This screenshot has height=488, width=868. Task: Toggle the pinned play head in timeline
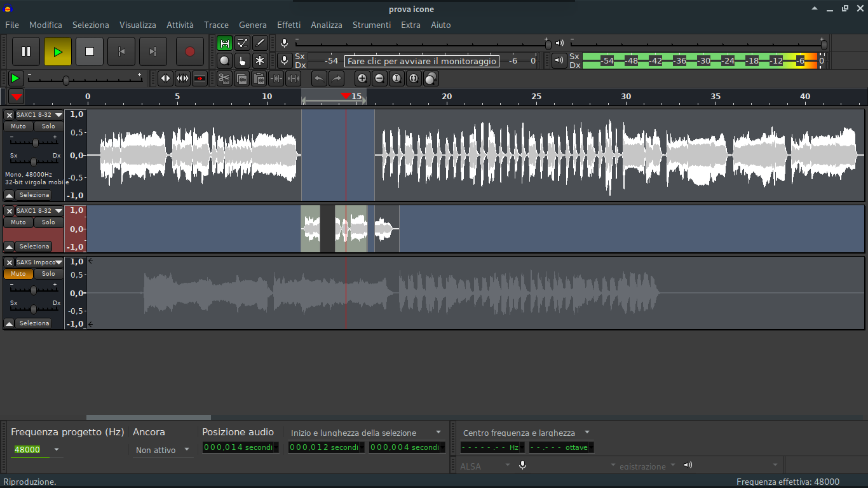click(x=17, y=97)
